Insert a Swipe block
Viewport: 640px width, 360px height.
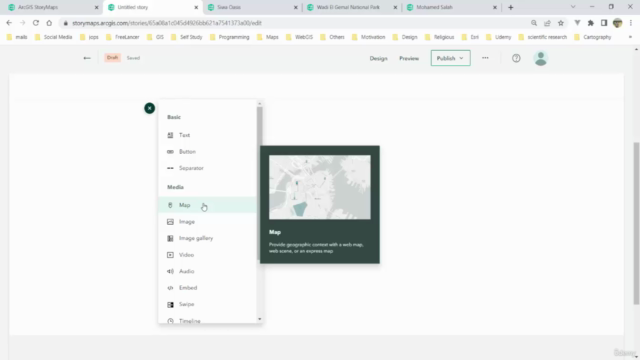[207, 304]
